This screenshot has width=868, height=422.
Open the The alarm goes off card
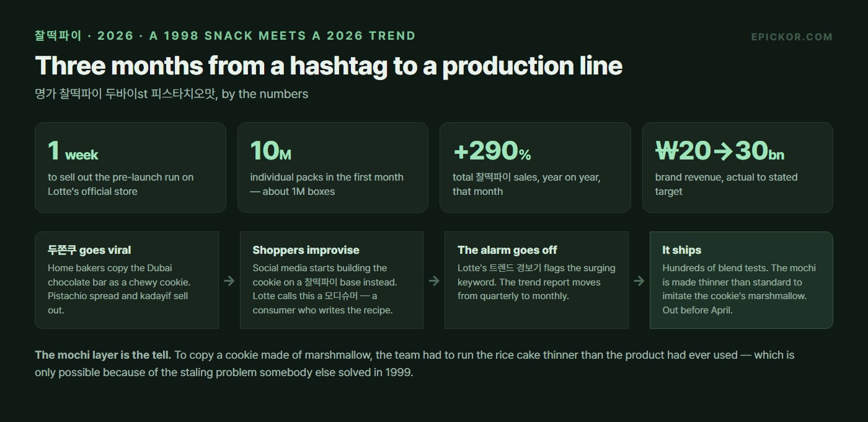click(x=536, y=280)
